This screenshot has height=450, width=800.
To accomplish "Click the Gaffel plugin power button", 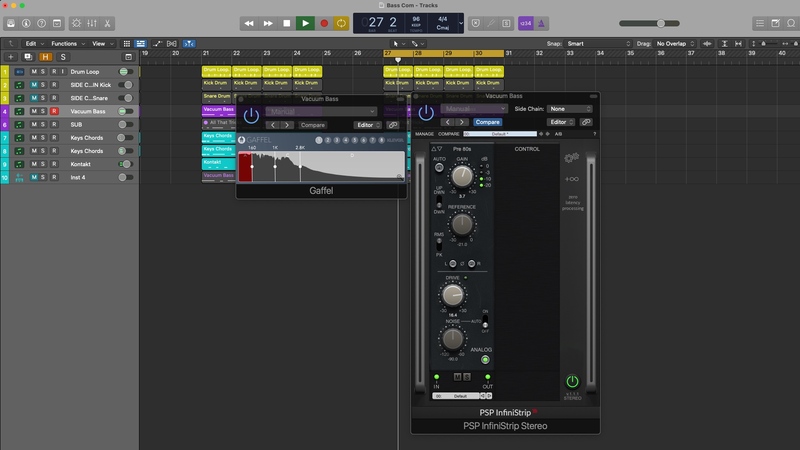I will coord(251,115).
